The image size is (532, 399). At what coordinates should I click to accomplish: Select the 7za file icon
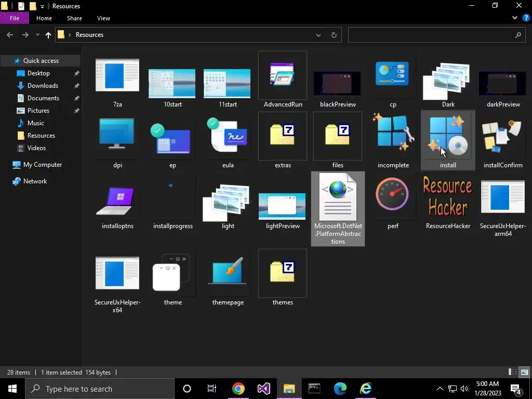(x=117, y=75)
